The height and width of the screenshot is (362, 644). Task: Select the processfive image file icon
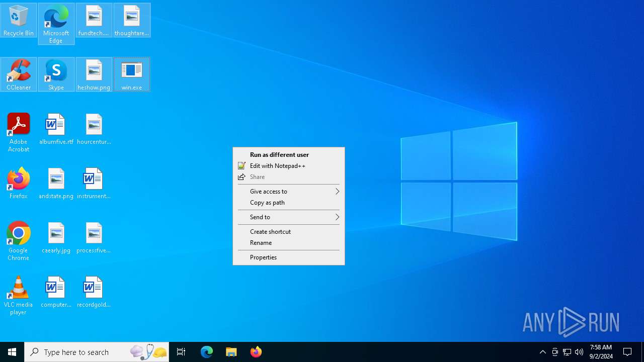94,238
